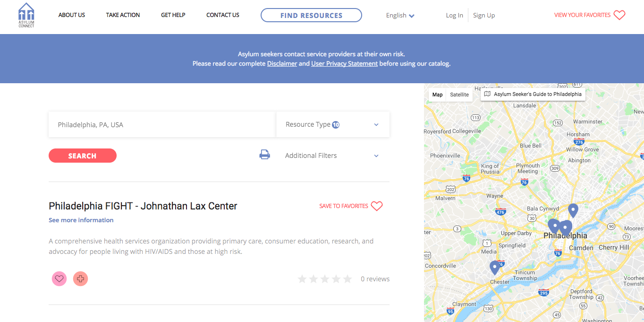Click the red Search button
644x322 pixels.
pyautogui.click(x=83, y=156)
